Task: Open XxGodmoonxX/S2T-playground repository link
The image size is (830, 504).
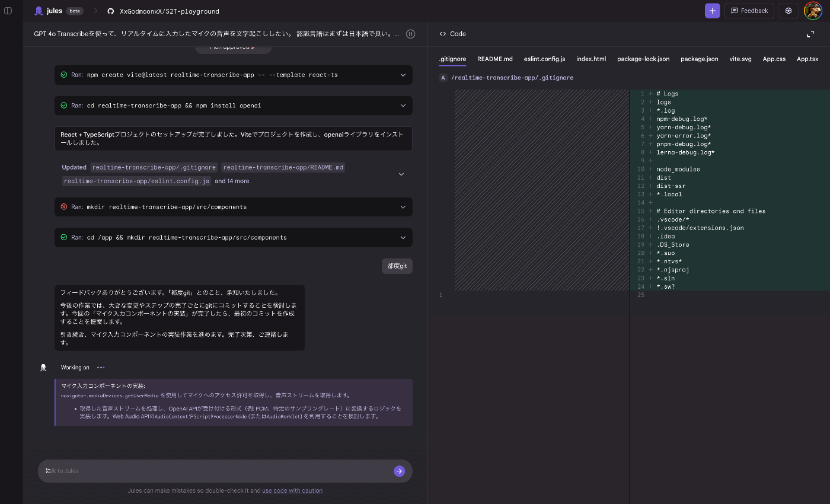Action: click(x=169, y=11)
